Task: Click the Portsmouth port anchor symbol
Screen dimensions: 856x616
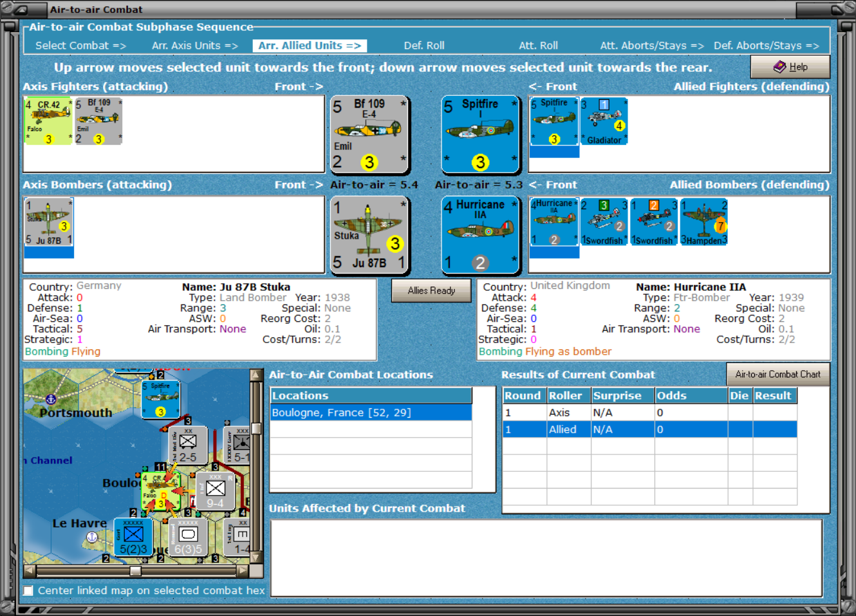Action: click(51, 400)
